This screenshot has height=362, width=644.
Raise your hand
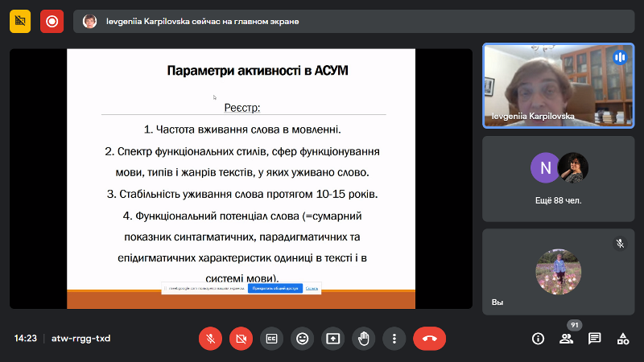[x=363, y=339]
